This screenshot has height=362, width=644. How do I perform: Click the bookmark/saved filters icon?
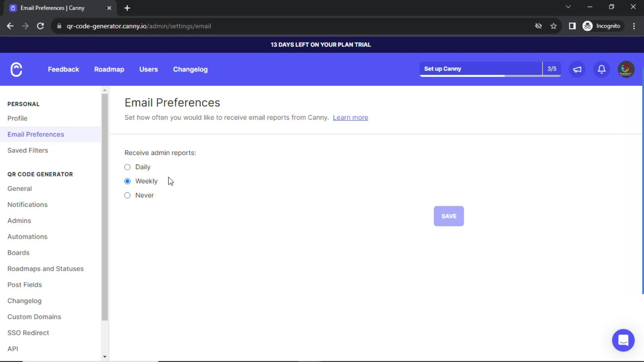[28, 150]
